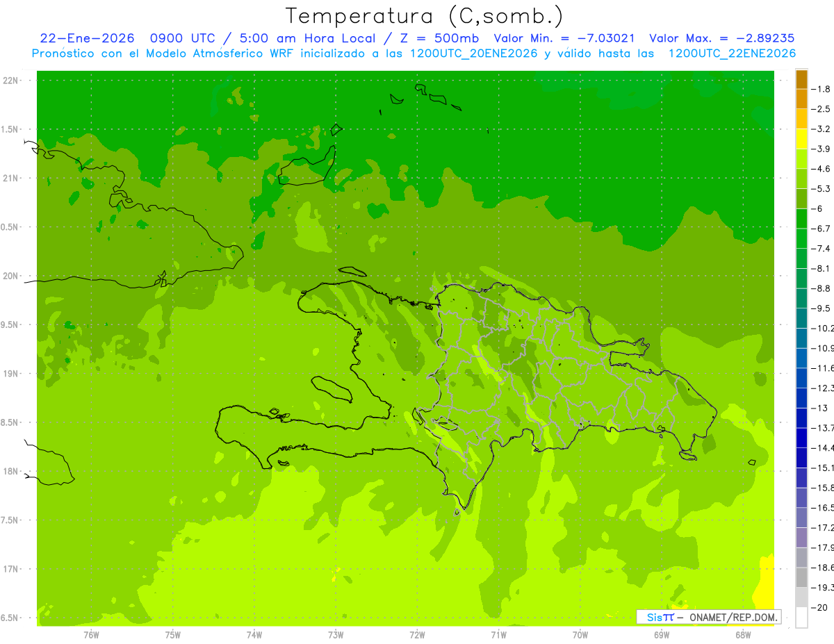This screenshot has width=834, height=644.
Task: Click the "72W" longitude axis label
Action: click(x=417, y=635)
